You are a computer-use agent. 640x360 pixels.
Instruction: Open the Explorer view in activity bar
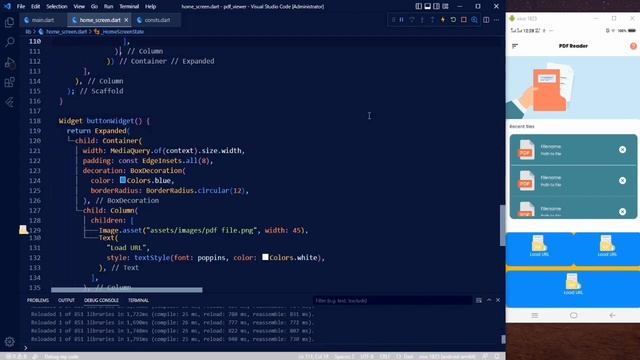point(9,22)
